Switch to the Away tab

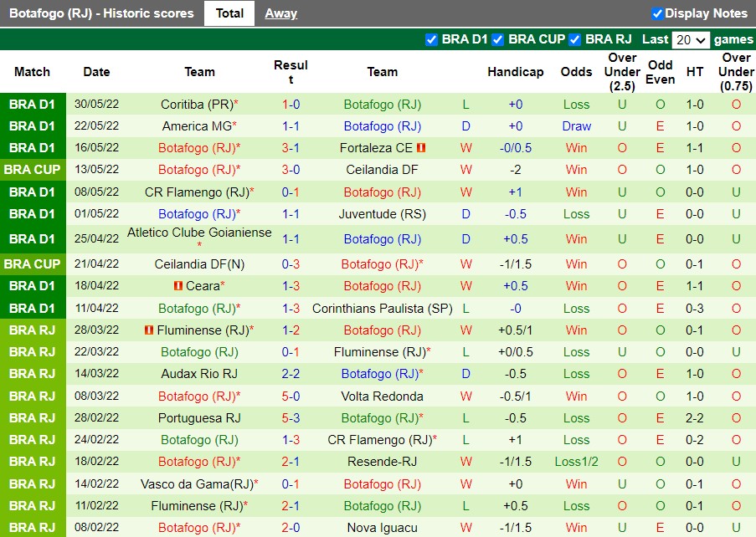click(280, 13)
